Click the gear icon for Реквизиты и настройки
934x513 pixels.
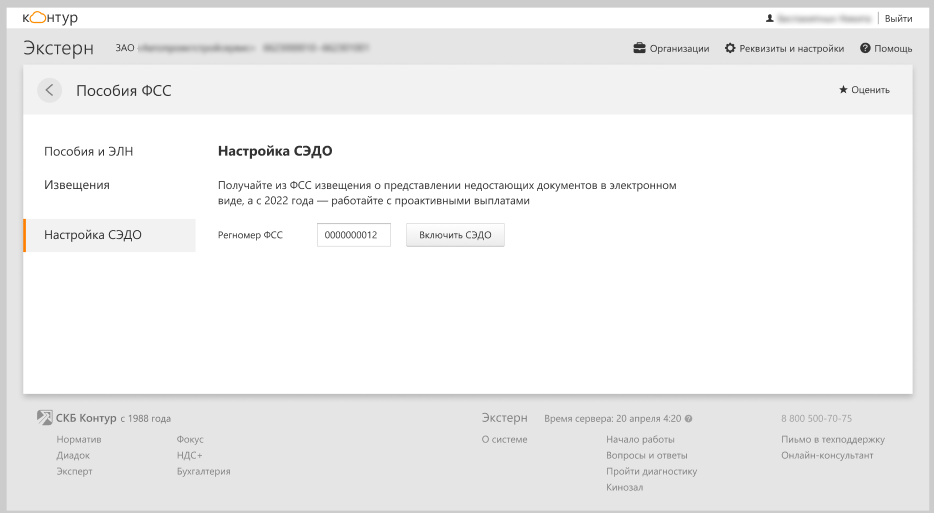tap(730, 48)
